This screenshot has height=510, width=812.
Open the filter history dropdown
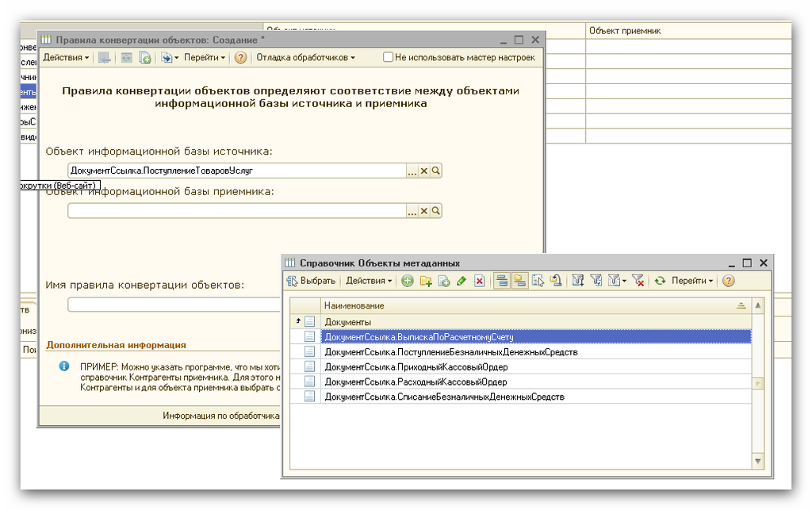pyautogui.click(x=617, y=281)
